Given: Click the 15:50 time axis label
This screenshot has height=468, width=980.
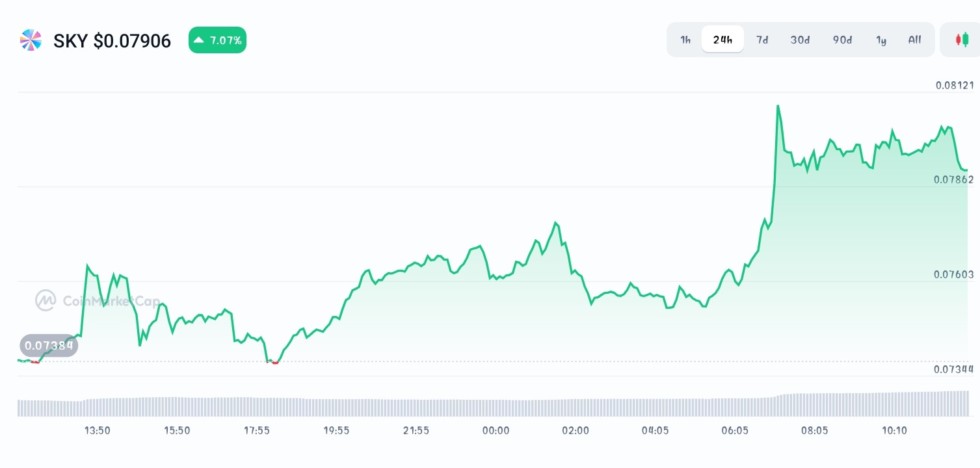Looking at the screenshot, I should click(177, 430).
